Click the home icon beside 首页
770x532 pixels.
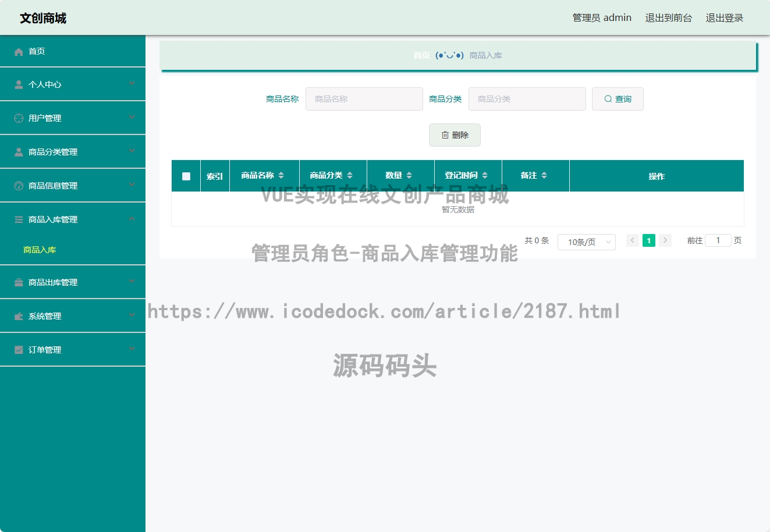pos(19,52)
